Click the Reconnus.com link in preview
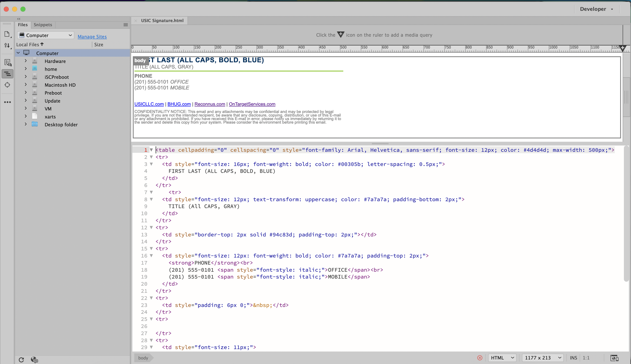Screen dimensions: 631x364 pyautogui.click(x=210, y=104)
